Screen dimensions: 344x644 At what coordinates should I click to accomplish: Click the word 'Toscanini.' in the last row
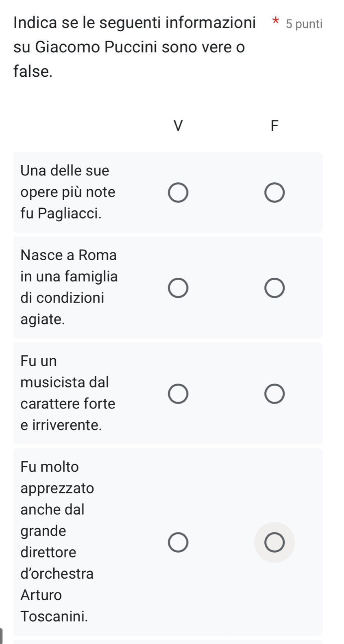click(54, 616)
